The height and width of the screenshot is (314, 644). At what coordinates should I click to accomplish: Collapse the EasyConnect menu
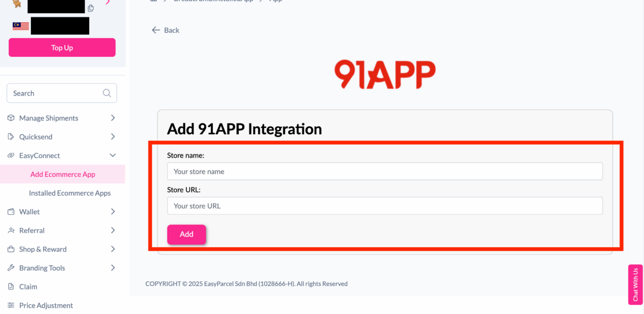click(x=113, y=155)
